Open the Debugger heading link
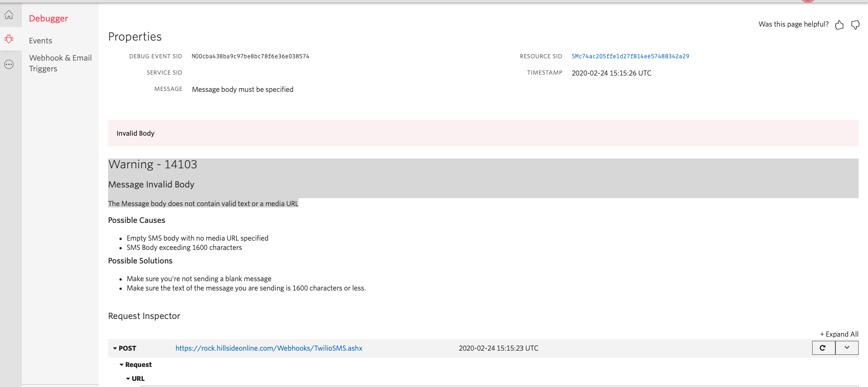The image size is (868, 387). (48, 18)
